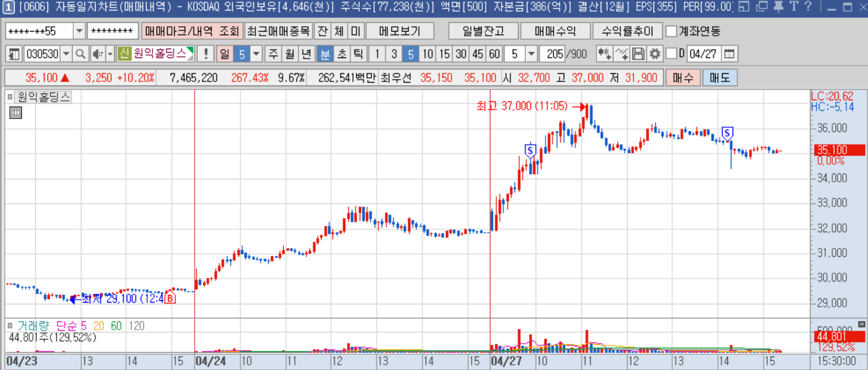The height and width of the screenshot is (370, 868).
Task: Click the small square beside 원익홀딩스 chart label
Action: [x=10, y=97]
